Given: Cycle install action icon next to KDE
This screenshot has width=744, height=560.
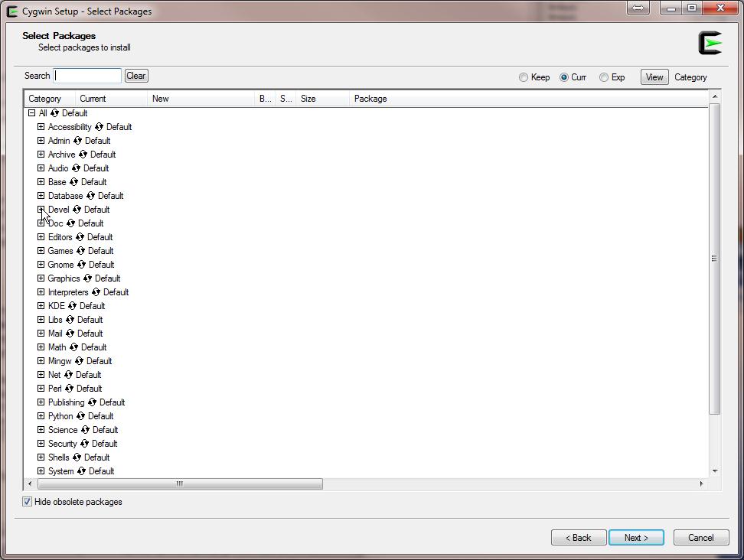Looking at the screenshot, I should pyautogui.click(x=72, y=306).
